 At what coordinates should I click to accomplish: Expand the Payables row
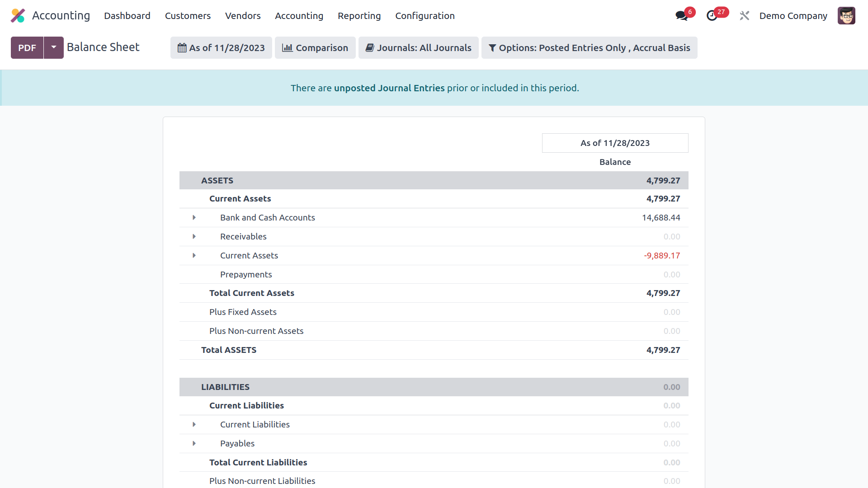194,444
